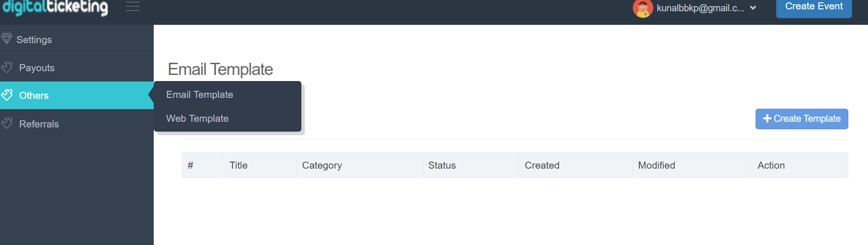This screenshot has height=245, width=868.
Task: Click the diamond icon beside Settings
Action: (x=7, y=38)
